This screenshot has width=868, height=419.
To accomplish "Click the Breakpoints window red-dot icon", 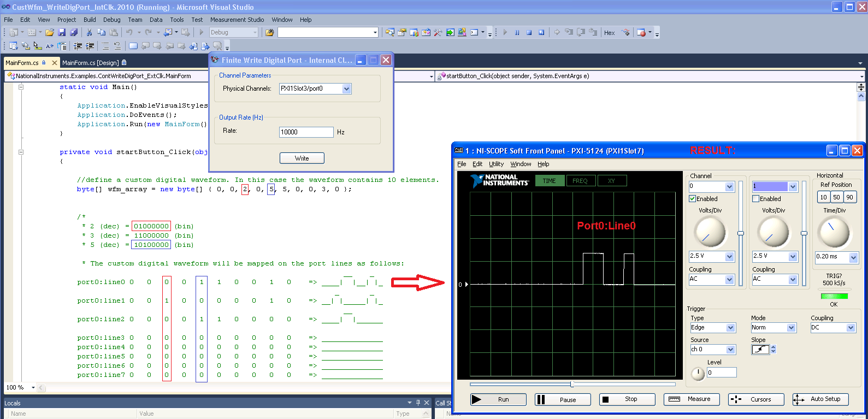I will [x=641, y=32].
